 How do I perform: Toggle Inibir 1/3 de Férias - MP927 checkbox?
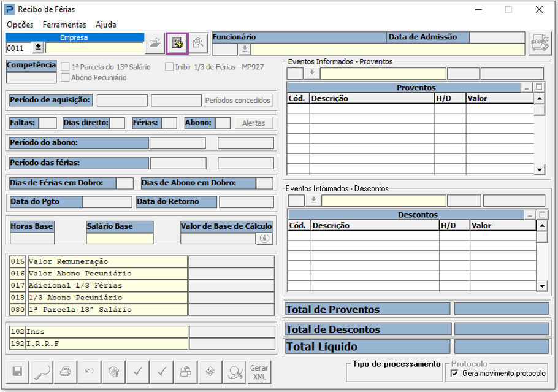tap(169, 67)
